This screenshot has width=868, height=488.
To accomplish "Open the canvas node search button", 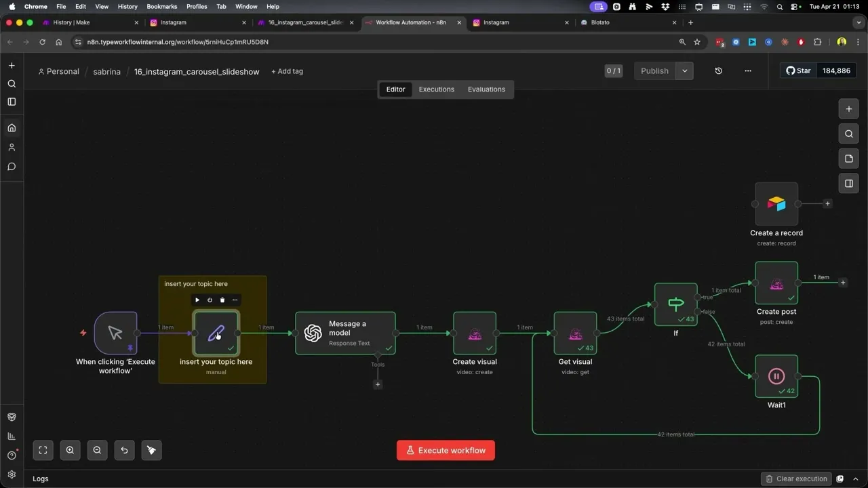I will pyautogui.click(x=849, y=134).
